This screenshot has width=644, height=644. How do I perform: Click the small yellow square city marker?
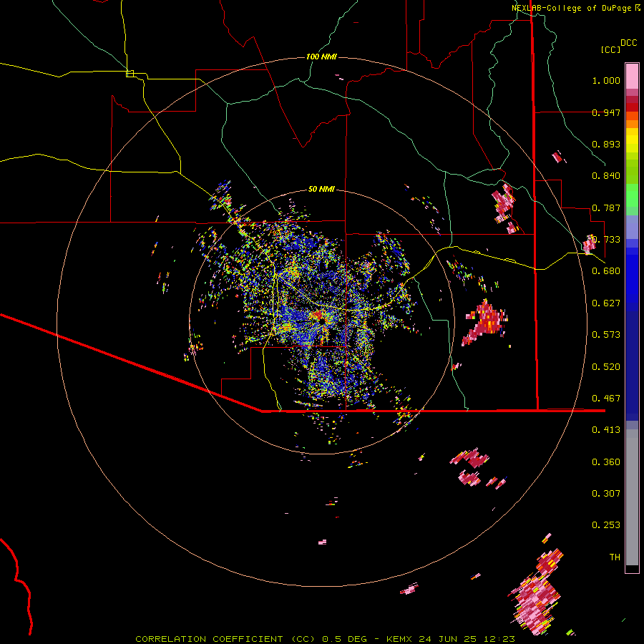[x=130, y=74]
